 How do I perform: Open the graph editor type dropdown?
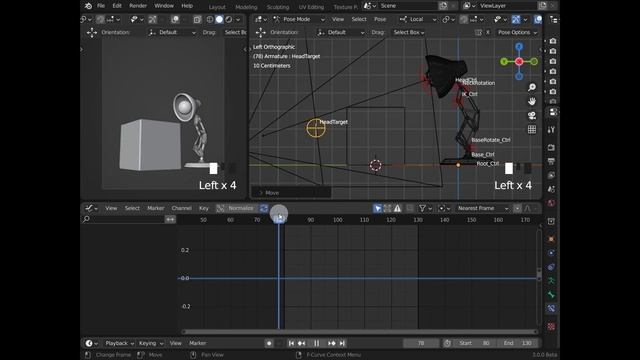coord(91,208)
